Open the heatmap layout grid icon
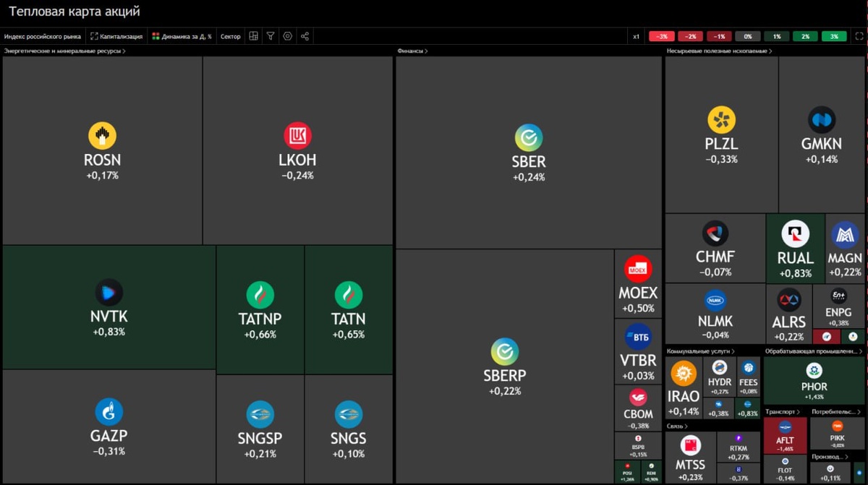868x485 pixels. pyautogui.click(x=253, y=36)
